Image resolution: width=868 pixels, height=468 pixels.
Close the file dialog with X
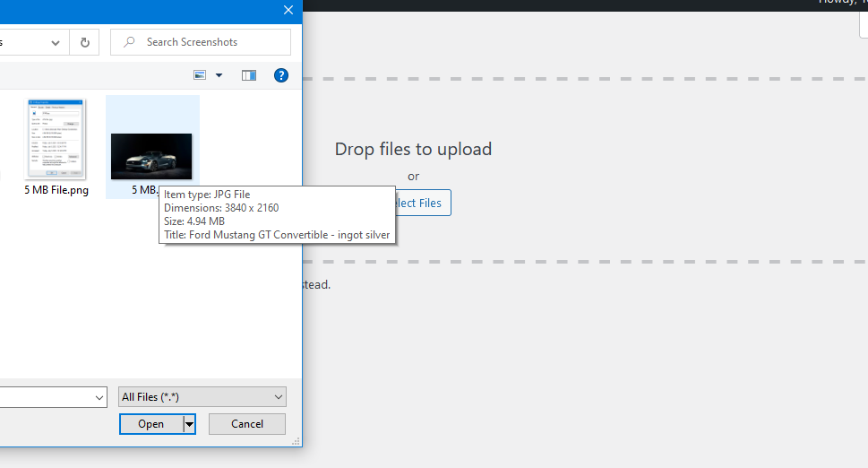point(288,10)
